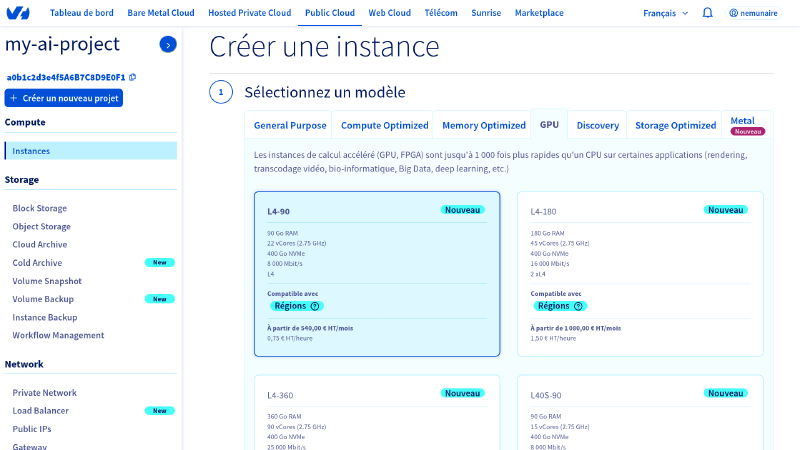Viewport: 800px width, 450px height.
Task: Select the L4-180 instance model card
Action: pos(640,274)
